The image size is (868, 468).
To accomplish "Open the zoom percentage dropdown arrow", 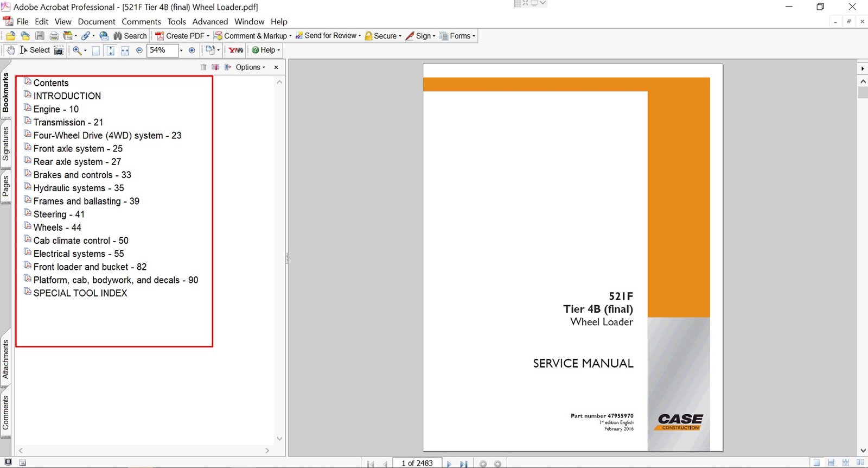I will coord(181,50).
